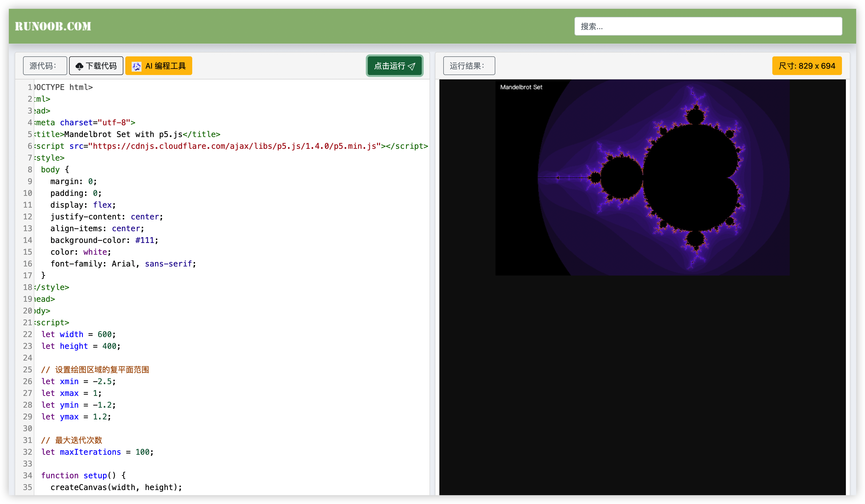The image size is (865, 504).
Task: Place the cursor in 'let maxIterations = 100;' line
Action: pyautogui.click(x=97, y=452)
